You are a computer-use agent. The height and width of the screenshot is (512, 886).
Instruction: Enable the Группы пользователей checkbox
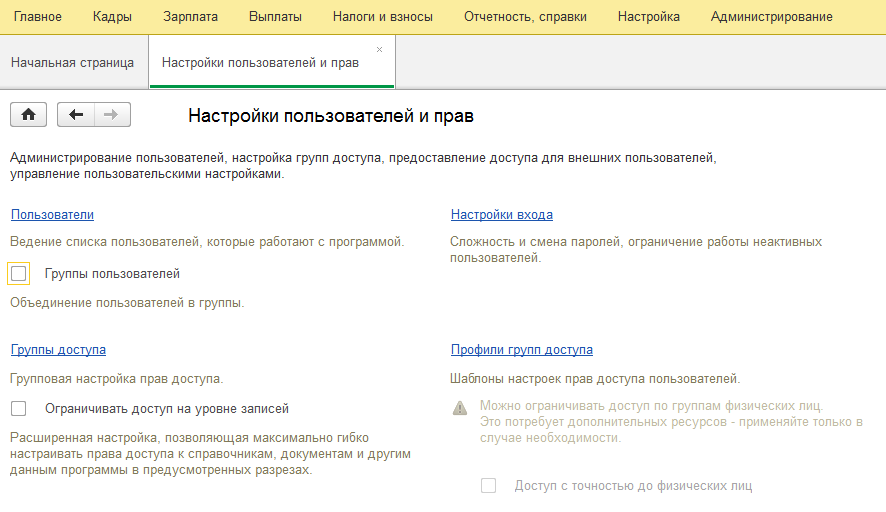tap(19, 273)
